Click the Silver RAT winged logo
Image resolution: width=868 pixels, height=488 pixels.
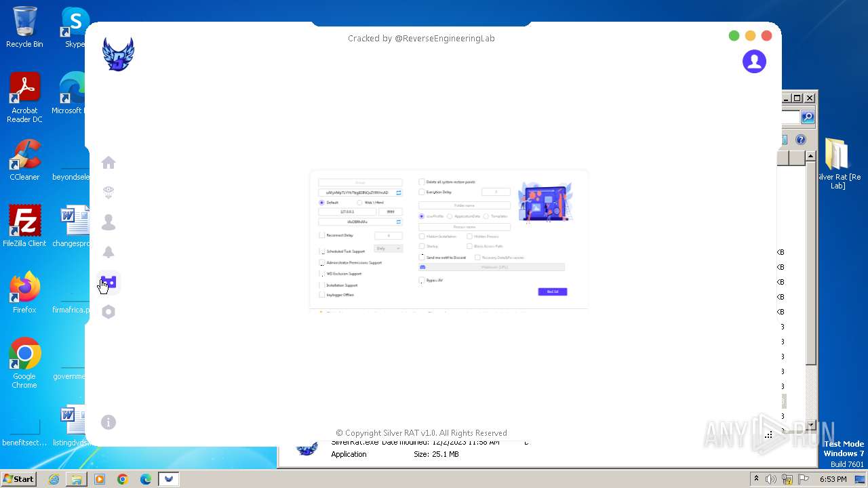[119, 54]
